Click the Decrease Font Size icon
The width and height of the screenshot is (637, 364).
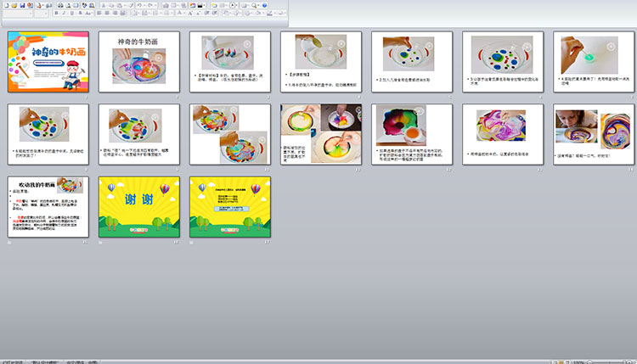(198, 14)
